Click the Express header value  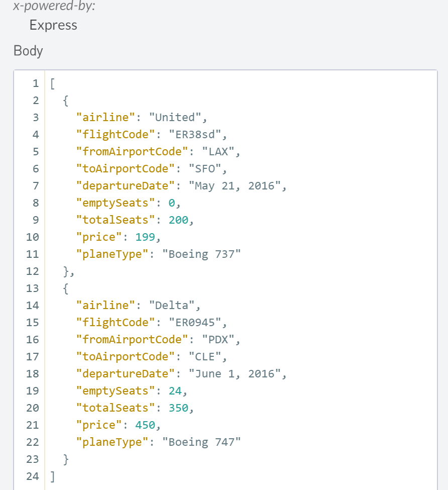[53, 25]
